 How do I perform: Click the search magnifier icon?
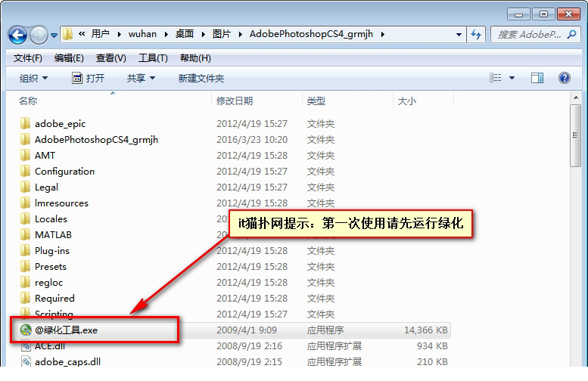pyautogui.click(x=571, y=35)
